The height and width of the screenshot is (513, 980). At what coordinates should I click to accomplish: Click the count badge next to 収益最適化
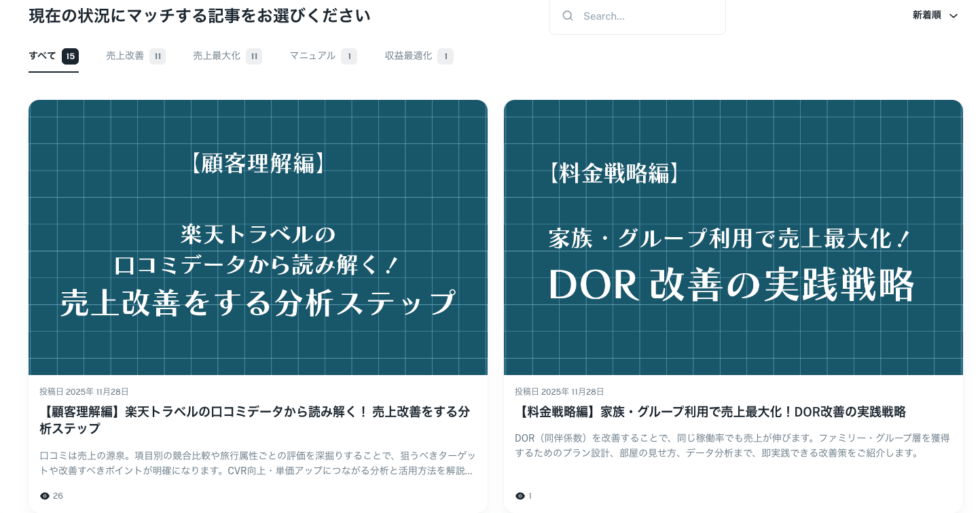(x=446, y=56)
